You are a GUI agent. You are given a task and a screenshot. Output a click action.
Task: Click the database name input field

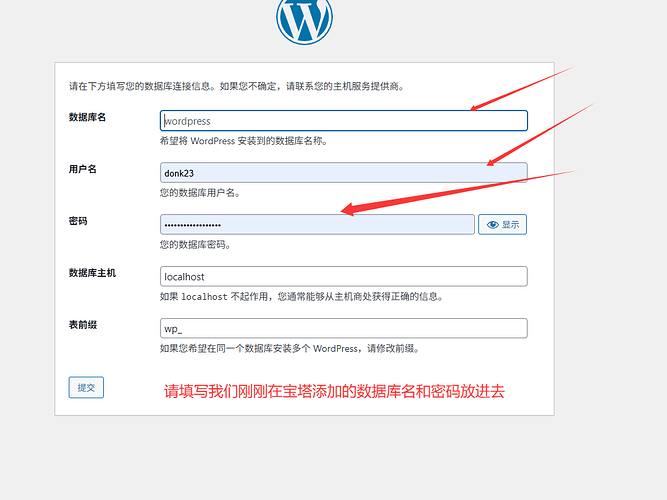click(x=344, y=120)
